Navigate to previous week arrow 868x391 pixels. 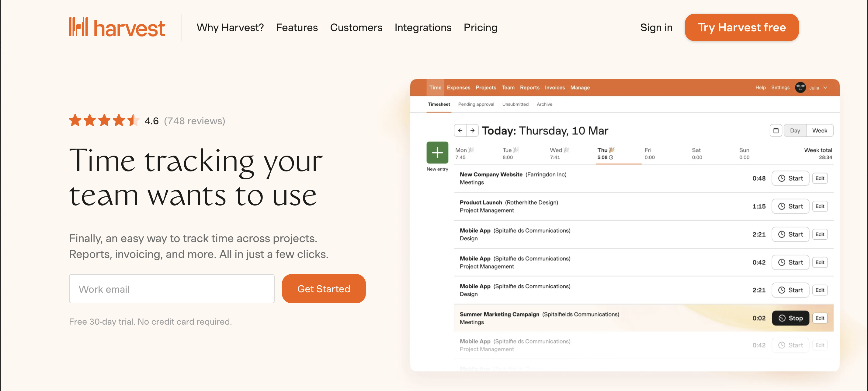point(460,130)
